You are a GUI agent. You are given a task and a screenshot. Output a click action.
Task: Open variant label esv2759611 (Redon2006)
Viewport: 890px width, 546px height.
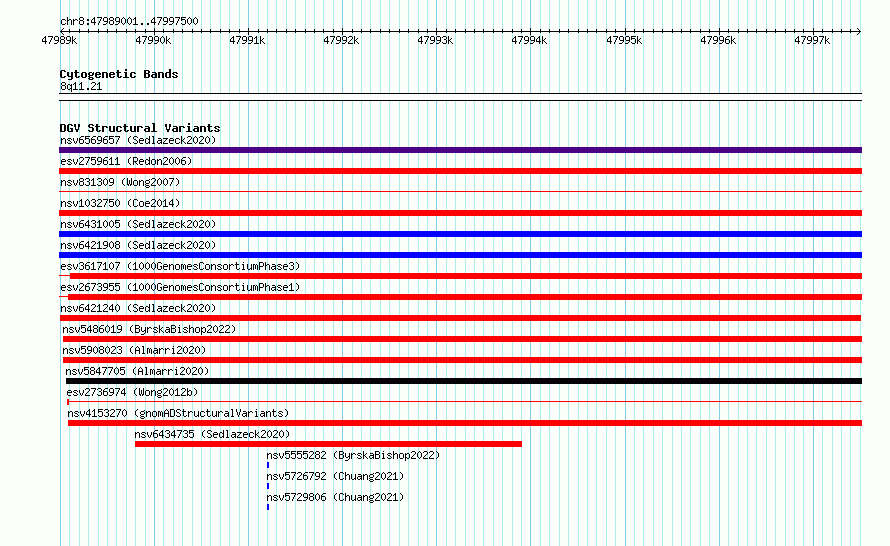coord(126,161)
